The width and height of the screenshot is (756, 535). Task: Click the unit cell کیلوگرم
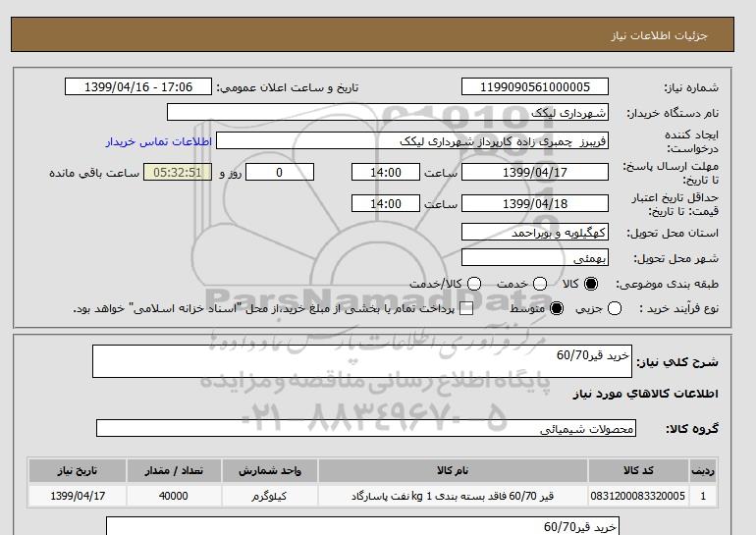pos(270,496)
